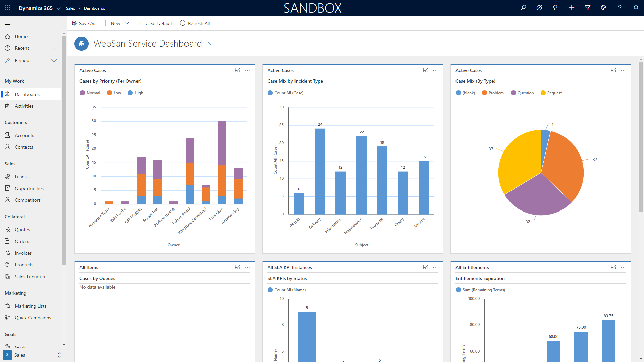Expand the Entitlements Expiration chart
This screenshot has height=362, width=644.
click(x=613, y=267)
